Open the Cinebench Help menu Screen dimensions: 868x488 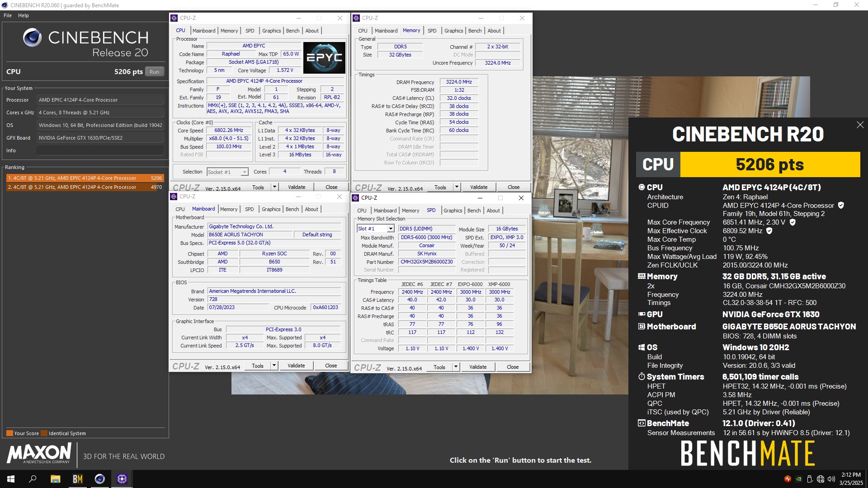point(24,15)
